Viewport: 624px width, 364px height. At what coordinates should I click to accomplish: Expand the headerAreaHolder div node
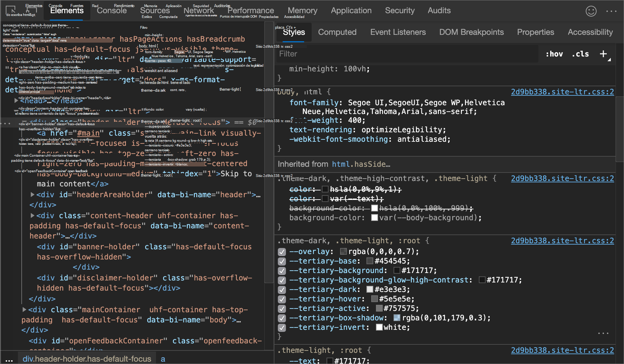point(32,195)
